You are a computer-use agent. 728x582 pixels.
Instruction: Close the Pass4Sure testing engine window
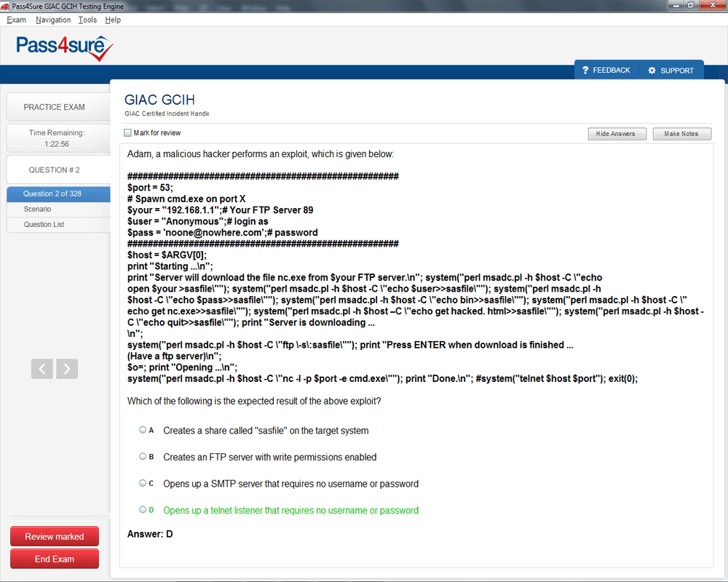(713, 5)
